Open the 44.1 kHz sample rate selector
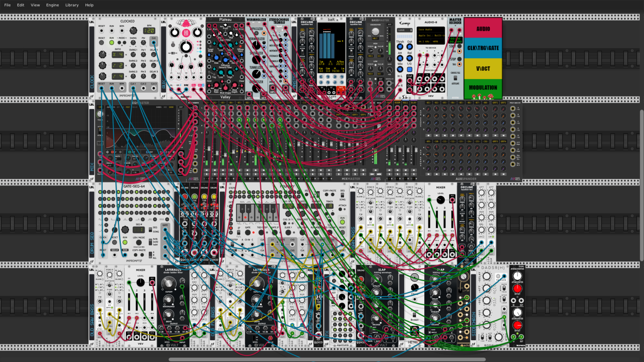This screenshot has height=362, width=644. [423, 41]
